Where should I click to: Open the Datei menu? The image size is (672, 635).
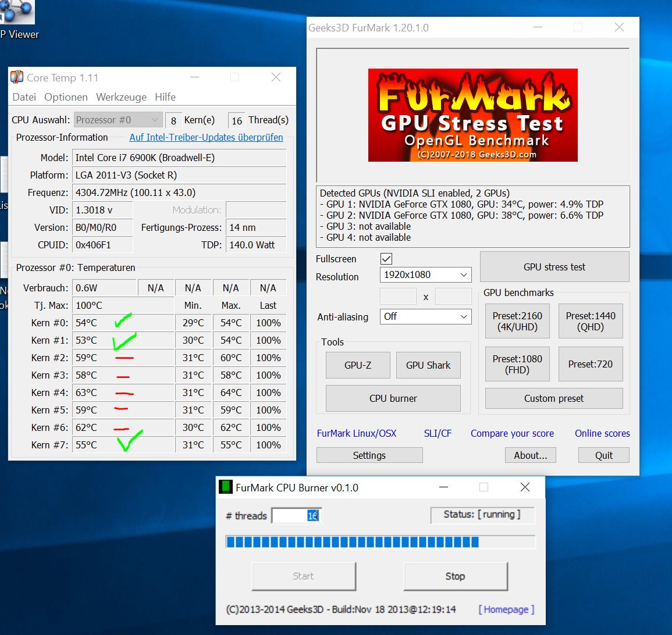(24, 97)
